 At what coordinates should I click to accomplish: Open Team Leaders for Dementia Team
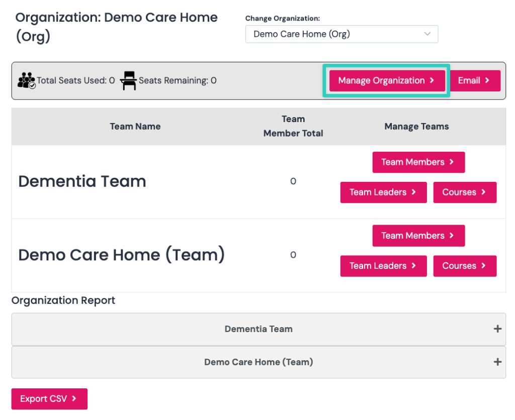tap(383, 192)
